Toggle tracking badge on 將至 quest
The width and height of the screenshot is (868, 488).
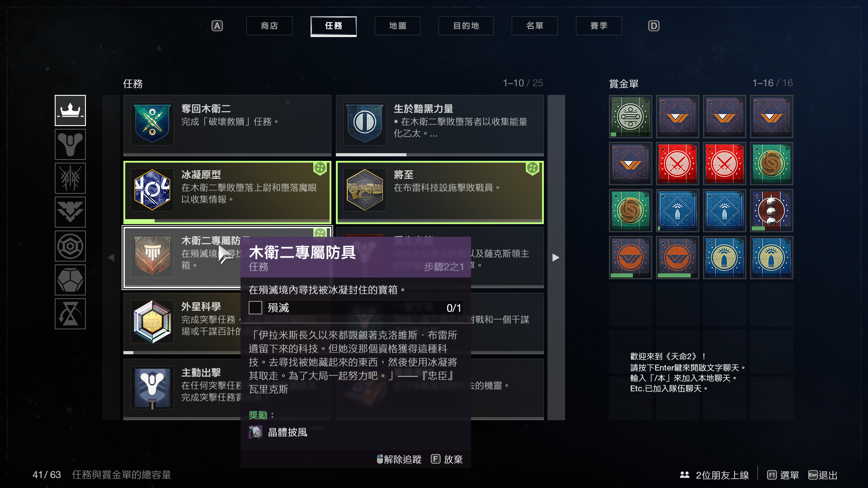point(533,168)
